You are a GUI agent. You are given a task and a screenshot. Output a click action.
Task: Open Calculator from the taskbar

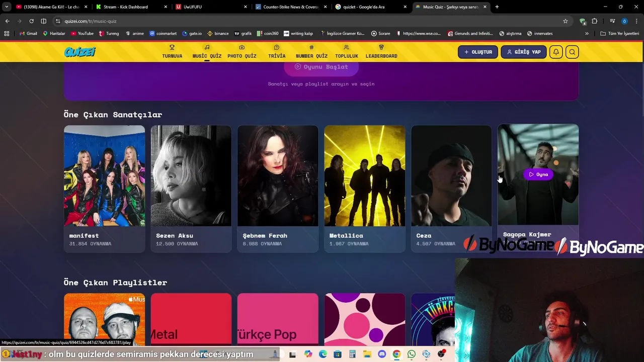352,354
